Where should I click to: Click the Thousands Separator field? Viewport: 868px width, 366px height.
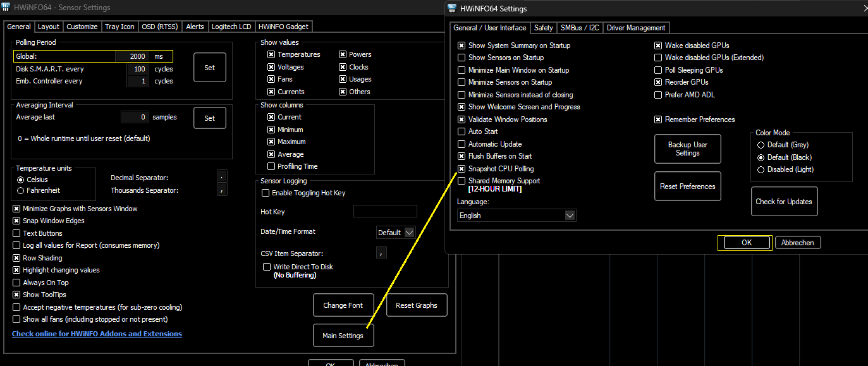tap(222, 189)
